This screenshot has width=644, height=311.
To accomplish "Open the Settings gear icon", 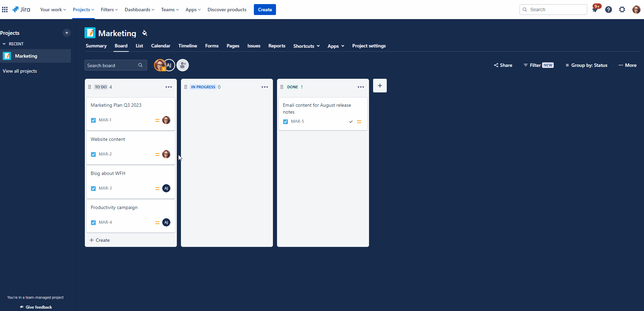I will click(x=622, y=10).
